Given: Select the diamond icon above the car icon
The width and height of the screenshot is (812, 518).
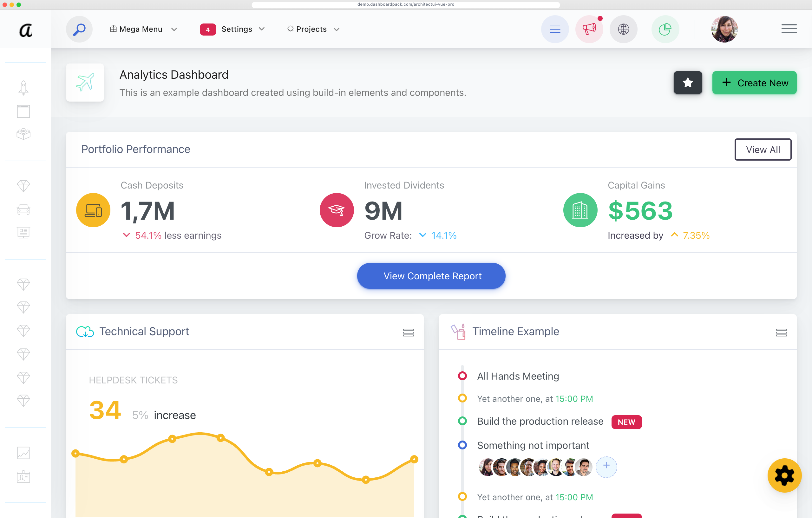Looking at the screenshot, I should pyautogui.click(x=23, y=186).
